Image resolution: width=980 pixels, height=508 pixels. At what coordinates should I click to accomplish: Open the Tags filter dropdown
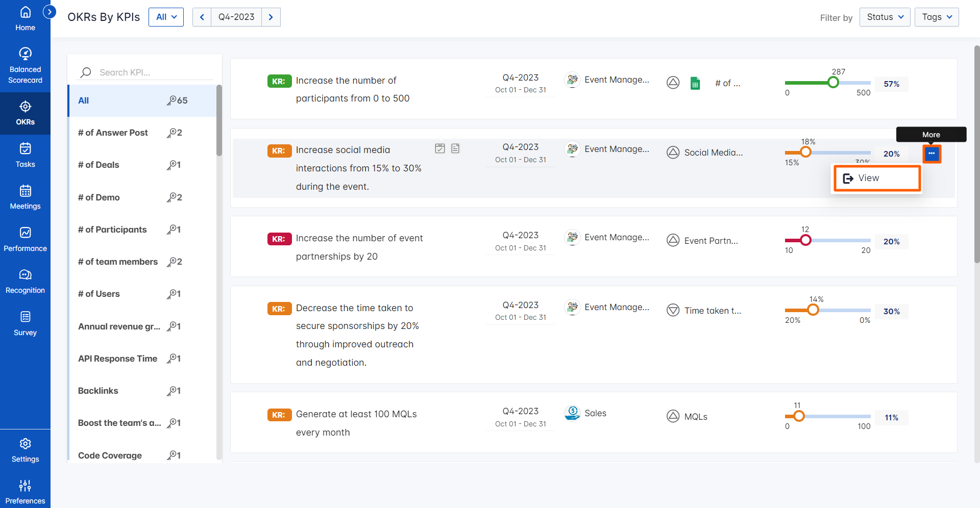936,17
